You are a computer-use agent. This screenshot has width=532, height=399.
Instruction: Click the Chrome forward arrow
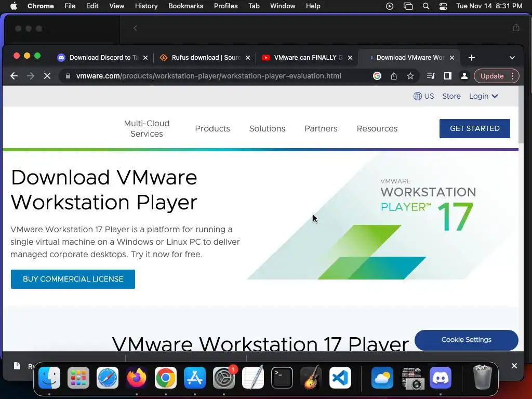coord(31,76)
